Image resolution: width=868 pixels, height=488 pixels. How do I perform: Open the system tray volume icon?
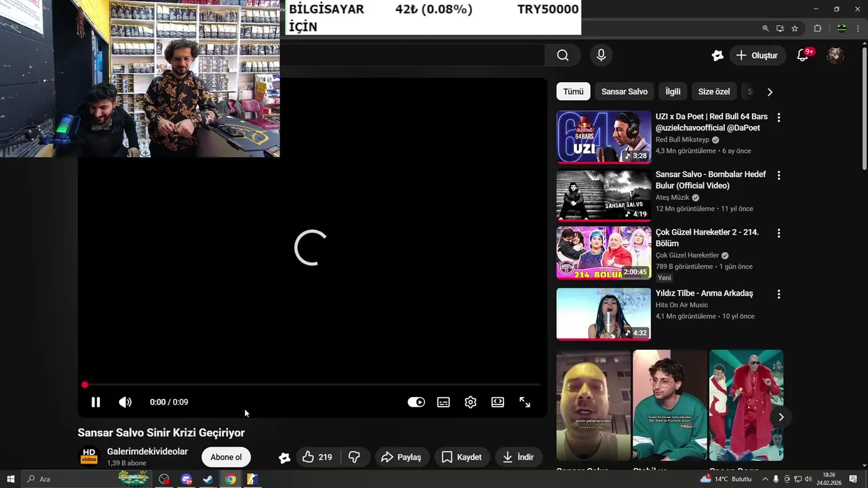point(808,479)
